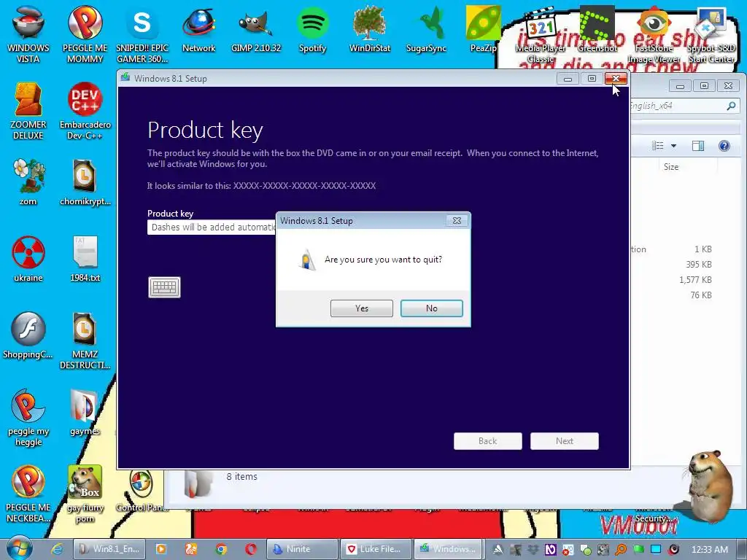Click No in the quit confirmation dialog
The width and height of the screenshot is (747, 560).
[x=432, y=308]
